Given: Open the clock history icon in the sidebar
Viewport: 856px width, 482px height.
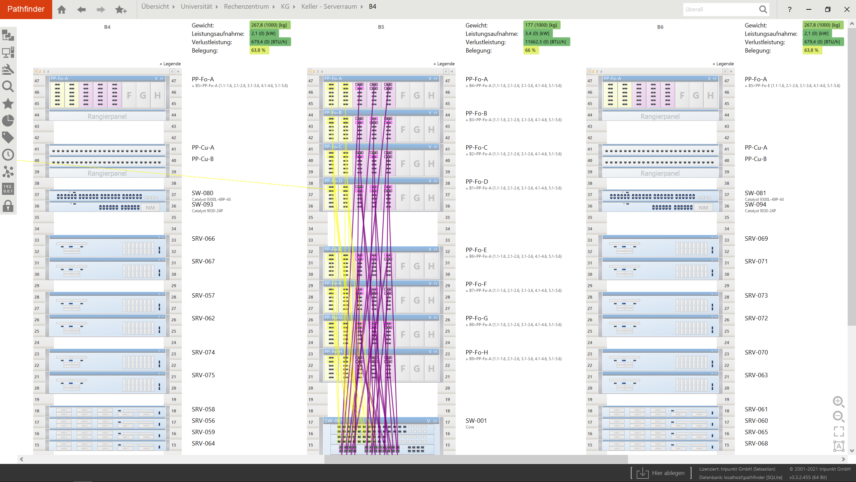Looking at the screenshot, I should 8,155.
